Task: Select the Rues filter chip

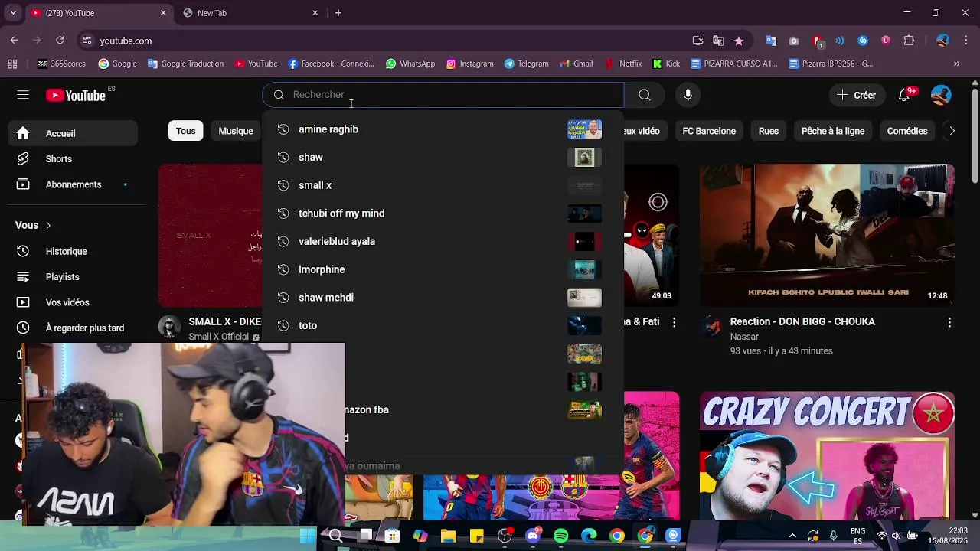Action: [x=769, y=131]
